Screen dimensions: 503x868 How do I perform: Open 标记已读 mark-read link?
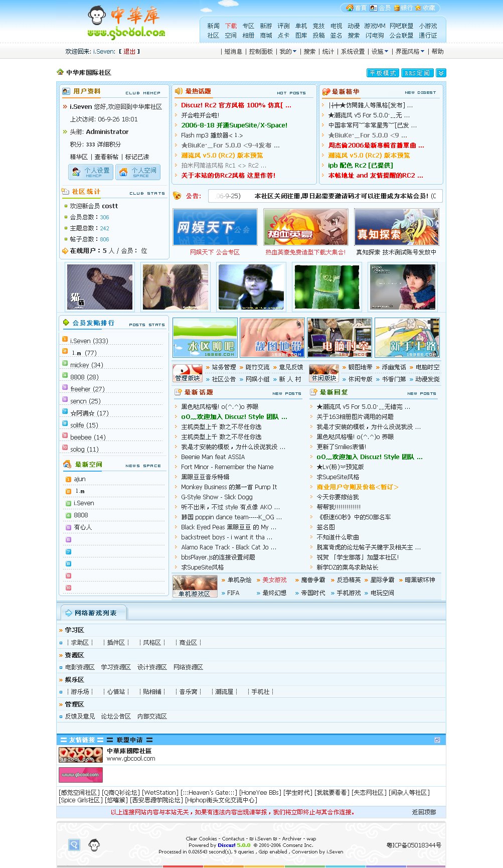(137, 157)
